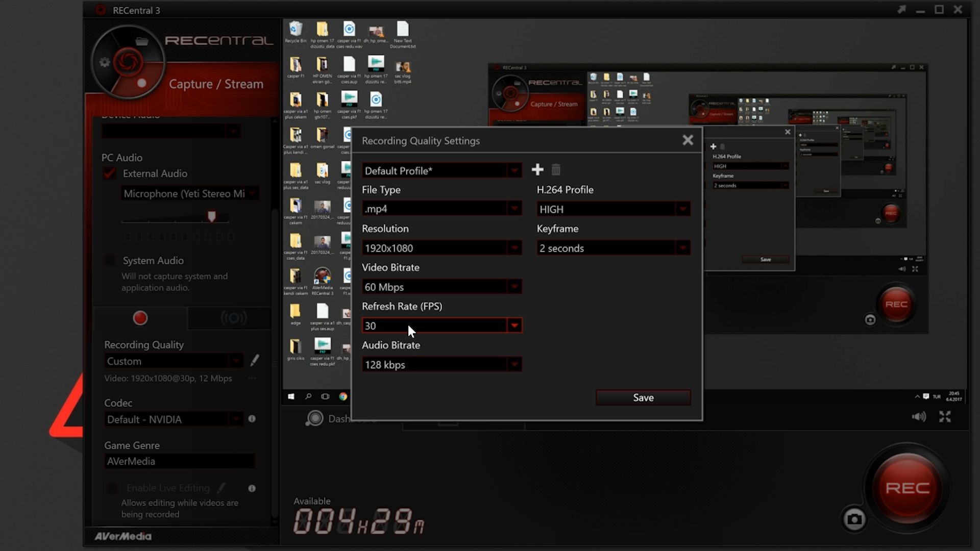Open the File Type .mp4 dropdown
The width and height of the screenshot is (980, 551).
442,209
